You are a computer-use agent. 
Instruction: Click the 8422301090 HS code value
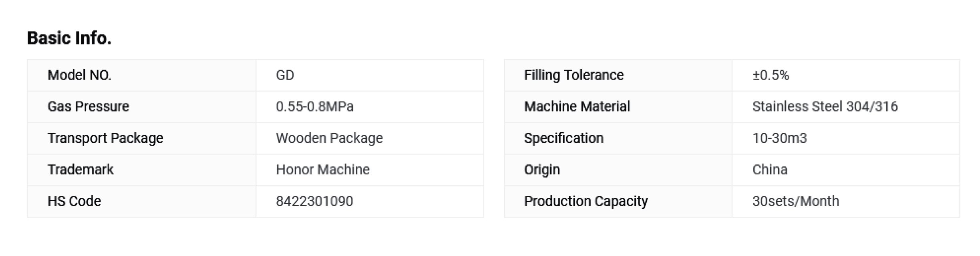(315, 201)
